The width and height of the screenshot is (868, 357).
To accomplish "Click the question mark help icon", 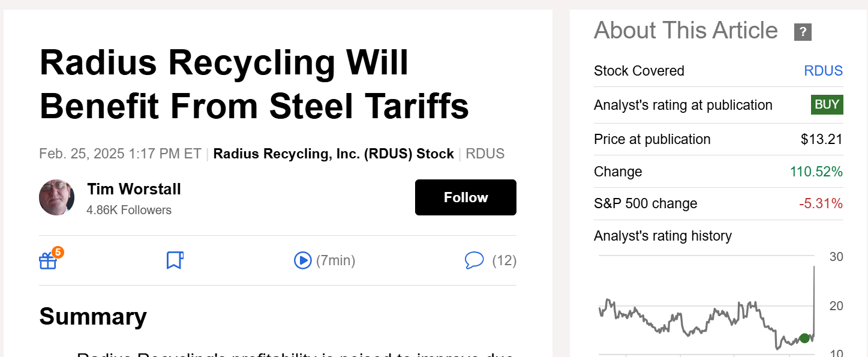I will point(803,32).
